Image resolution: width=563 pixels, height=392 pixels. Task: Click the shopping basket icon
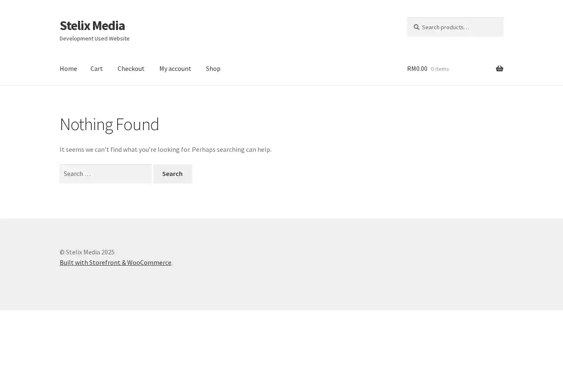click(x=499, y=68)
